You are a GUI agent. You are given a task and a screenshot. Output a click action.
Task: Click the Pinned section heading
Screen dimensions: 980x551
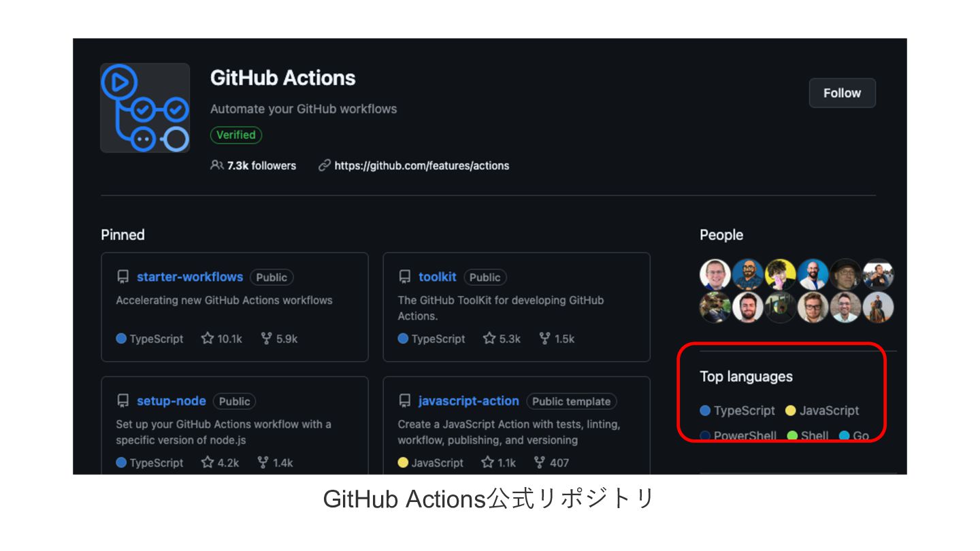coord(122,235)
